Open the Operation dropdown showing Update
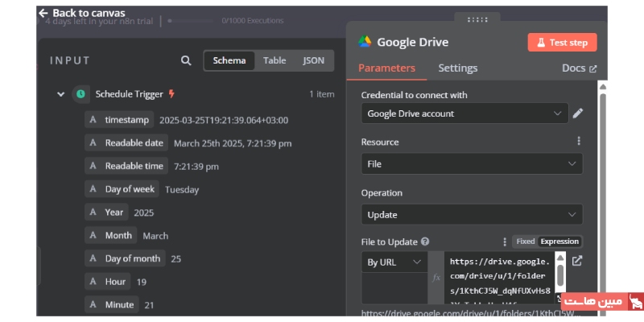 [471, 215]
